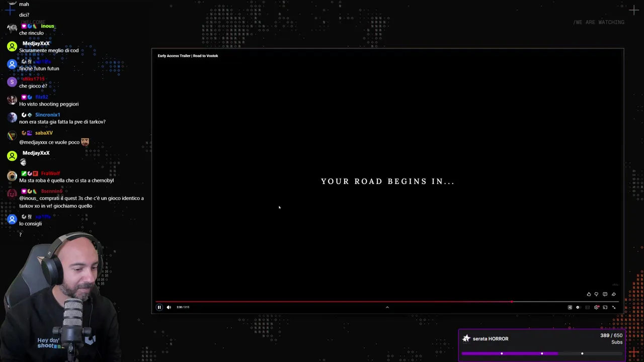Select chat user sabaXV
The image size is (644, 362).
pyautogui.click(x=44, y=133)
